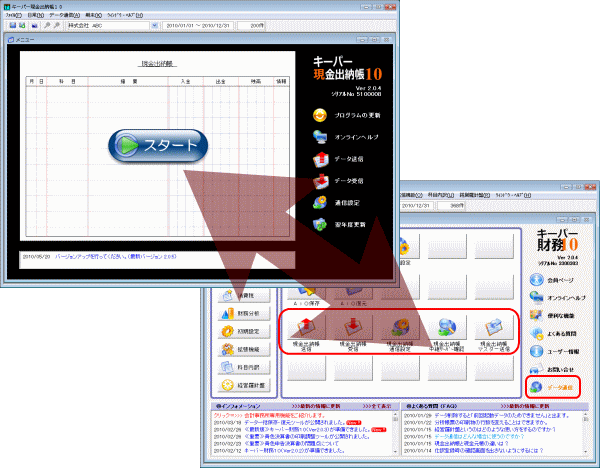
Task: Click the blue folder toolbar icon
Action: [x=34, y=25]
